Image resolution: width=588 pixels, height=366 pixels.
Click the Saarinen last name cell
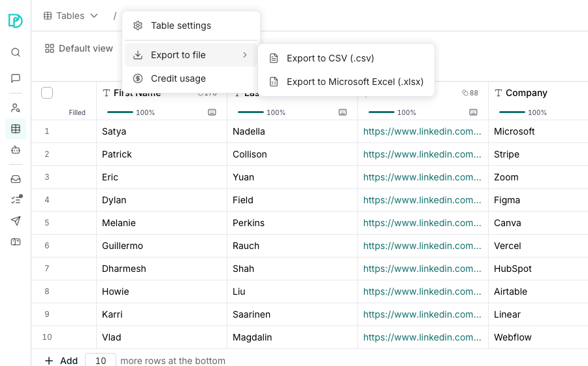click(x=292, y=314)
